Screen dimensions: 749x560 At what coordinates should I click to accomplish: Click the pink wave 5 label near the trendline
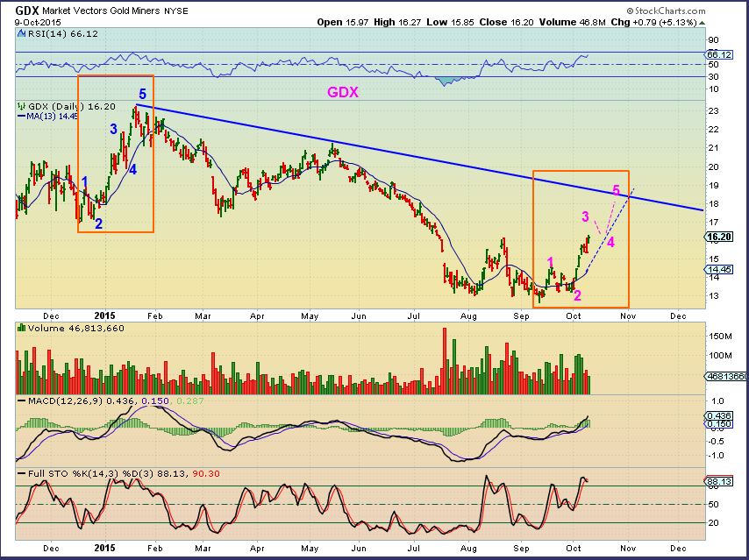click(617, 190)
